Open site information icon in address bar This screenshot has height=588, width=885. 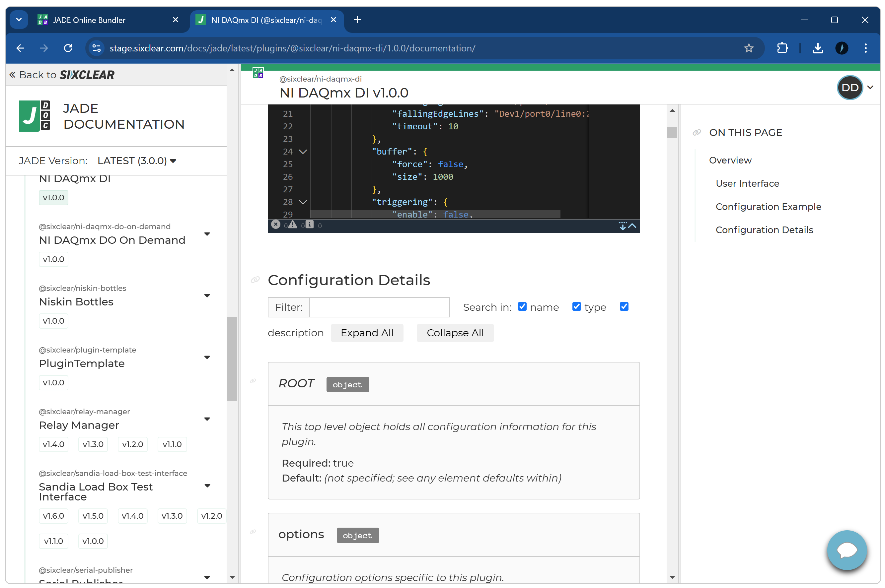tap(97, 48)
